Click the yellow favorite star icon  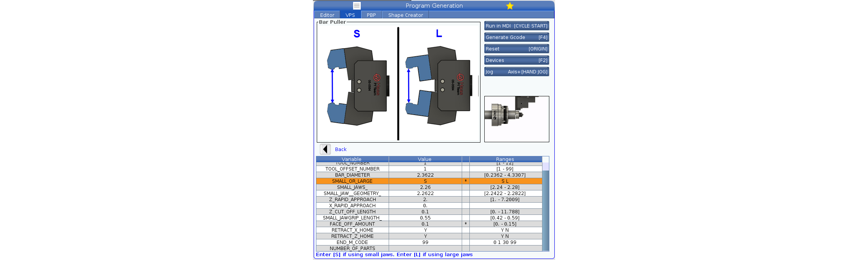pos(510,6)
